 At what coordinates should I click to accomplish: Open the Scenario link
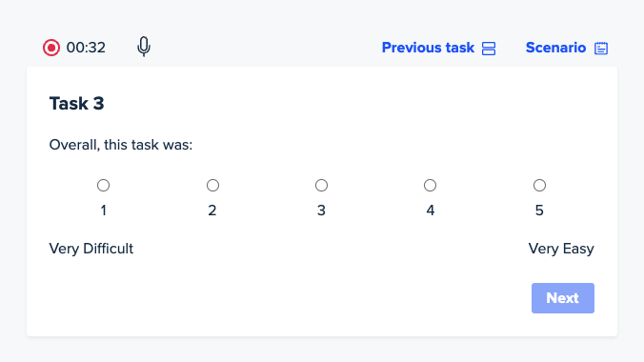pyautogui.click(x=555, y=48)
